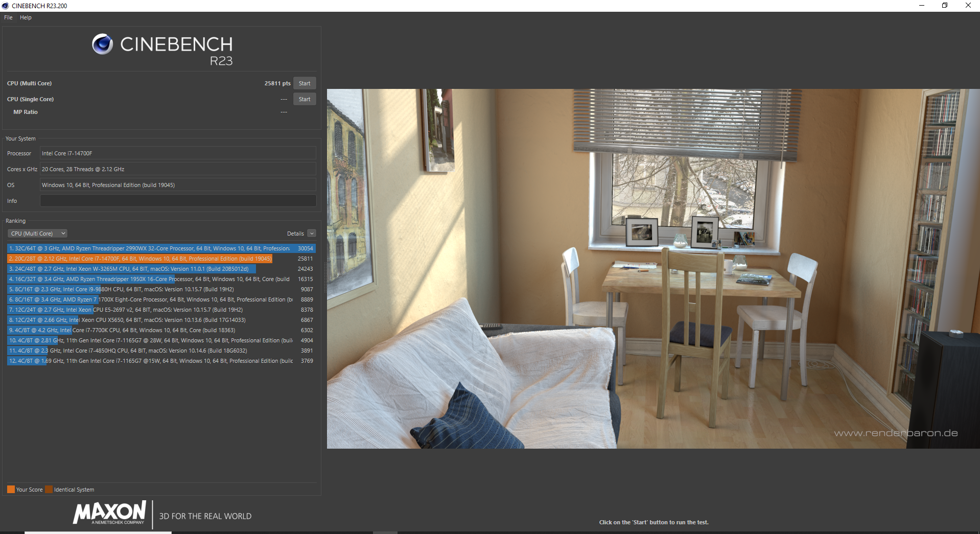Click the brown Identical System legend swatch
Viewport: 980px width, 534px height.
(49, 490)
